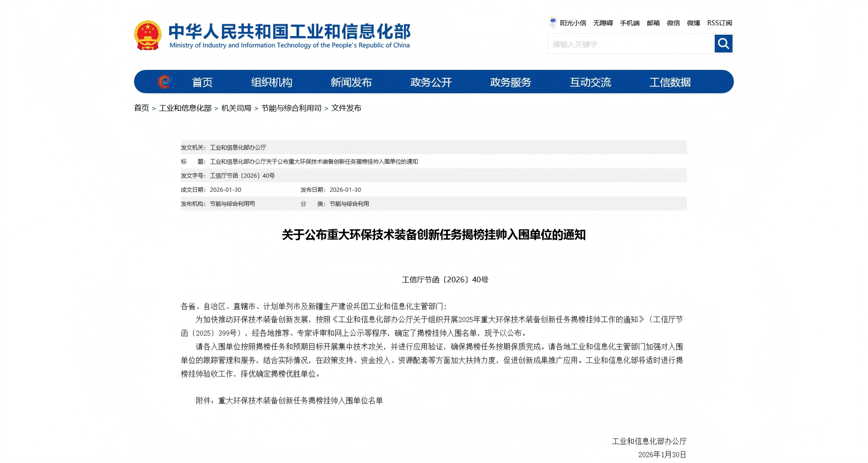Click the swirl logo in navigation bar
This screenshot has width=868, height=463.
click(x=165, y=82)
